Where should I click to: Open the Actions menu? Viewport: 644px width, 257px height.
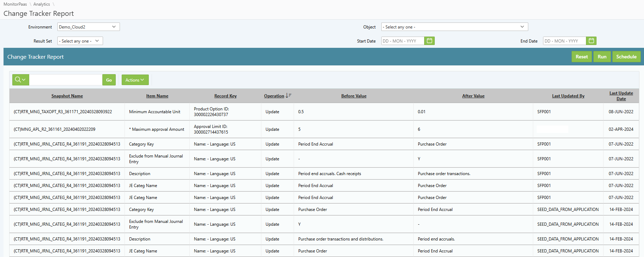[135, 80]
